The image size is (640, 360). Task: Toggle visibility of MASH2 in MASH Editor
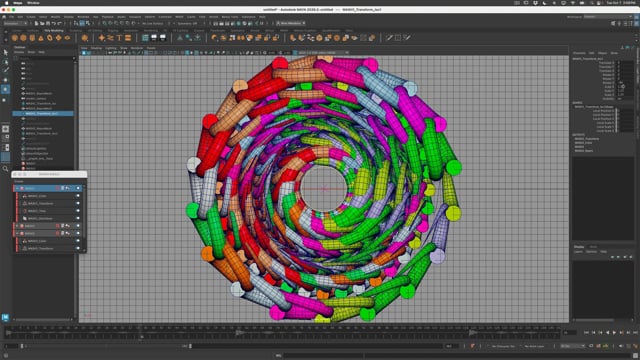pyautogui.click(x=78, y=226)
